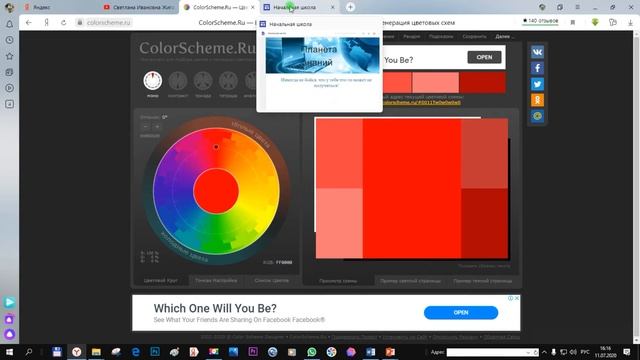This screenshot has height=360, width=640.
Task: Open the 140 отзывов reviews link
Action: click(540, 21)
